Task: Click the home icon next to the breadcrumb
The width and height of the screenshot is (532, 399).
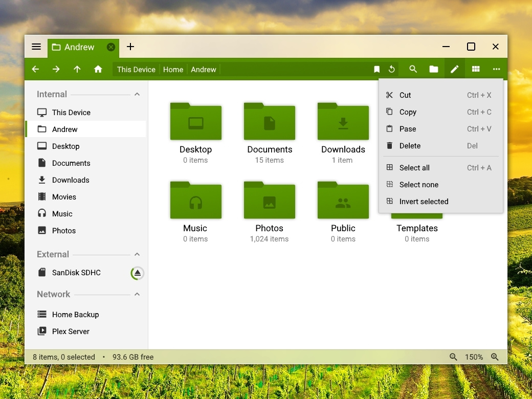Action: pyautogui.click(x=98, y=69)
